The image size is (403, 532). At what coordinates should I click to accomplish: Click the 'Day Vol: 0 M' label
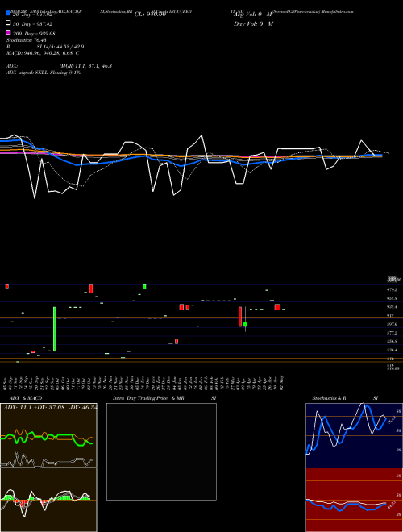[253, 23]
